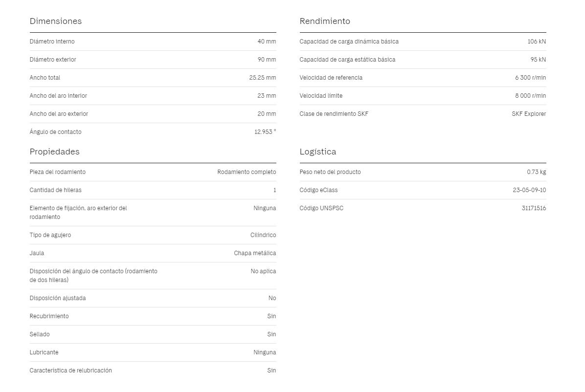Click the Propiedades section heading
The image size is (585, 392).
point(54,152)
